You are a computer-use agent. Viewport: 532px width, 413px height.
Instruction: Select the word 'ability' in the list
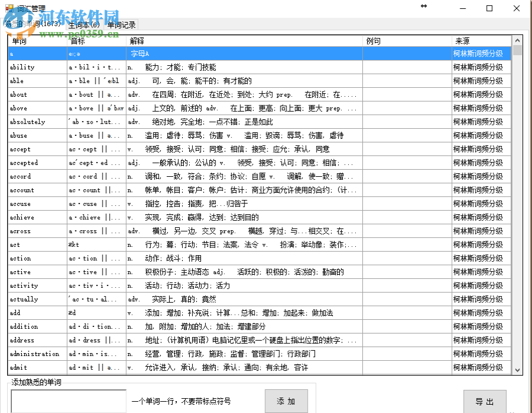36,67
